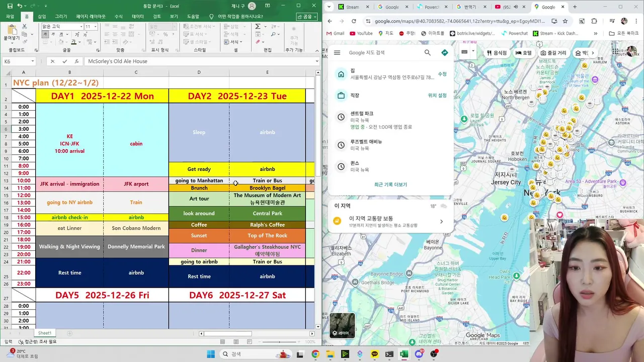Open the font name dropdown
644x362 pixels.
click(x=81, y=27)
